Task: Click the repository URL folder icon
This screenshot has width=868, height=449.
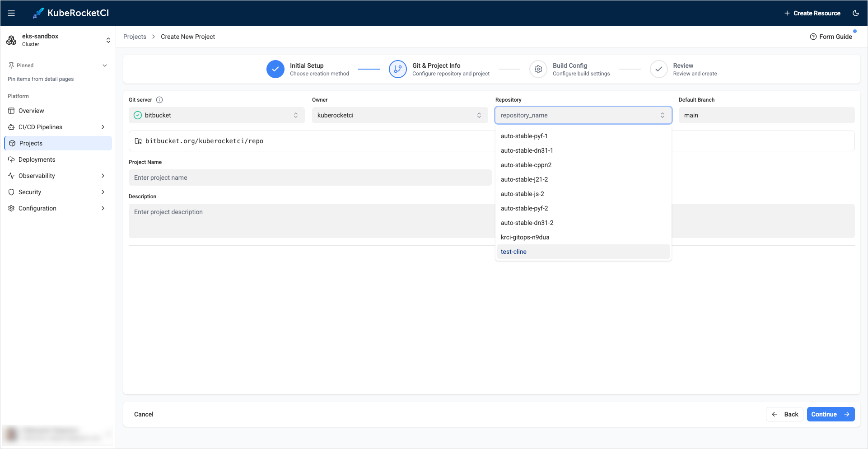Action: coord(138,141)
